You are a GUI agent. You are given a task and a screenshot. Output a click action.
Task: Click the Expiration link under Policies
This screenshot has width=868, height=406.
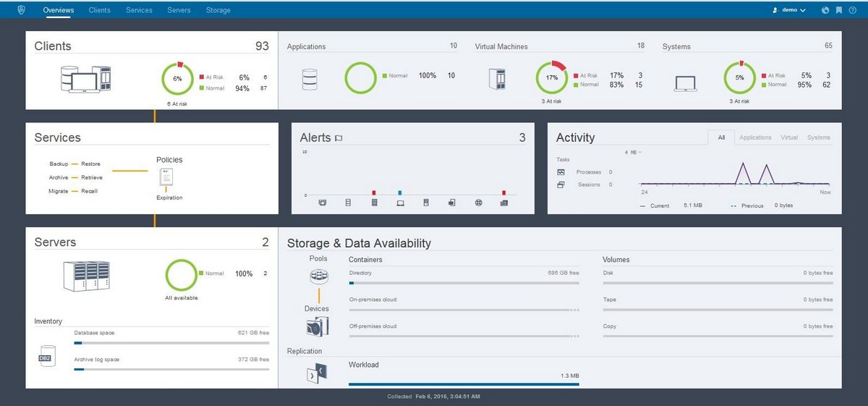pos(169,198)
